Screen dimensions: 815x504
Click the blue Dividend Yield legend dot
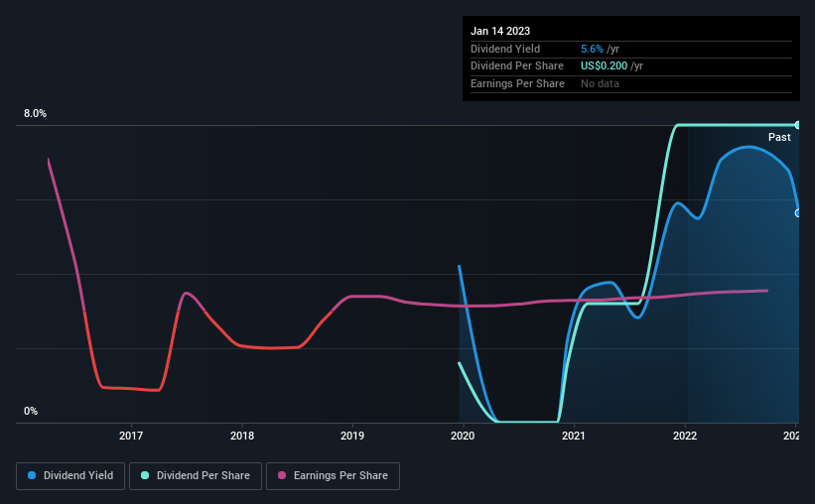coord(32,475)
